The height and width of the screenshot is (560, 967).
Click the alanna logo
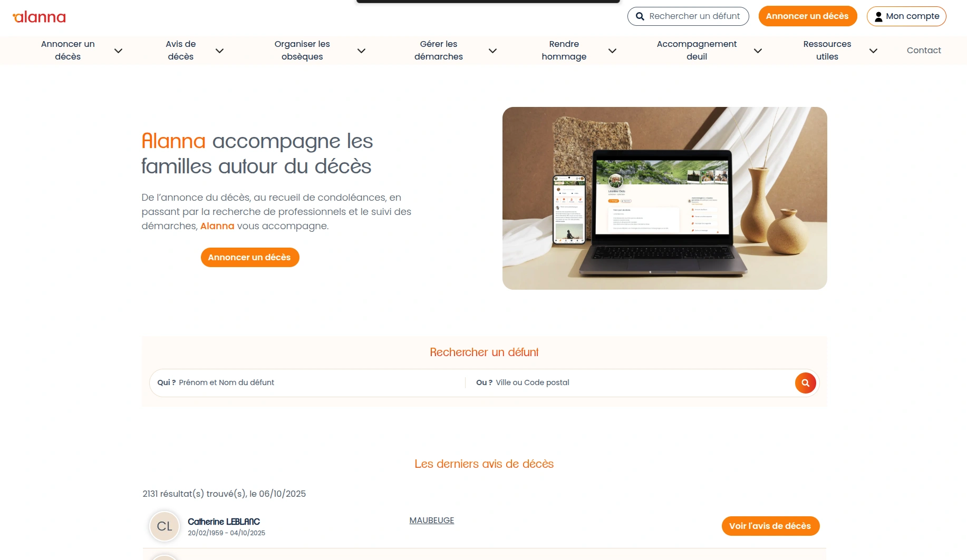coord(40,17)
